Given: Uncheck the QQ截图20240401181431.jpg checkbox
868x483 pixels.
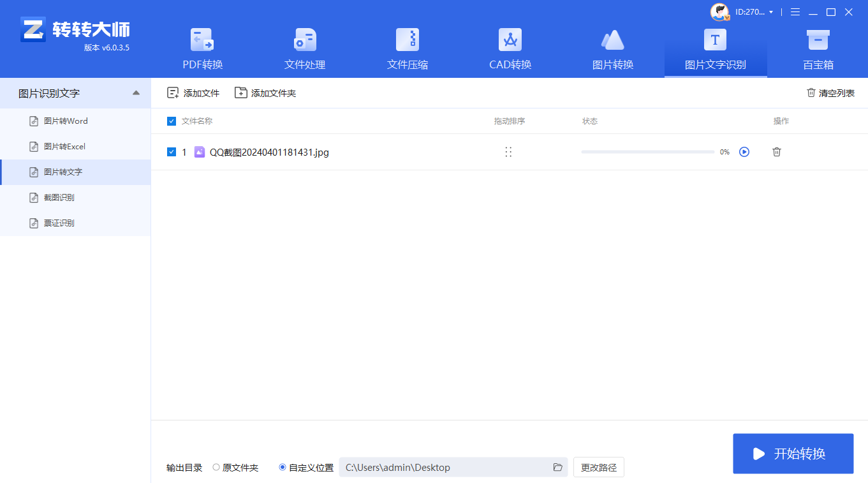Looking at the screenshot, I should click(x=172, y=152).
